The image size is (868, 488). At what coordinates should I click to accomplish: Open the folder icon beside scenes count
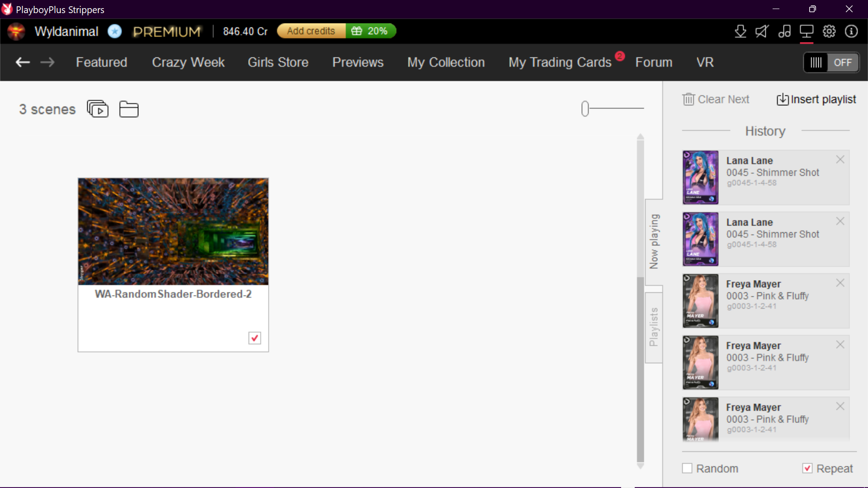click(x=129, y=109)
